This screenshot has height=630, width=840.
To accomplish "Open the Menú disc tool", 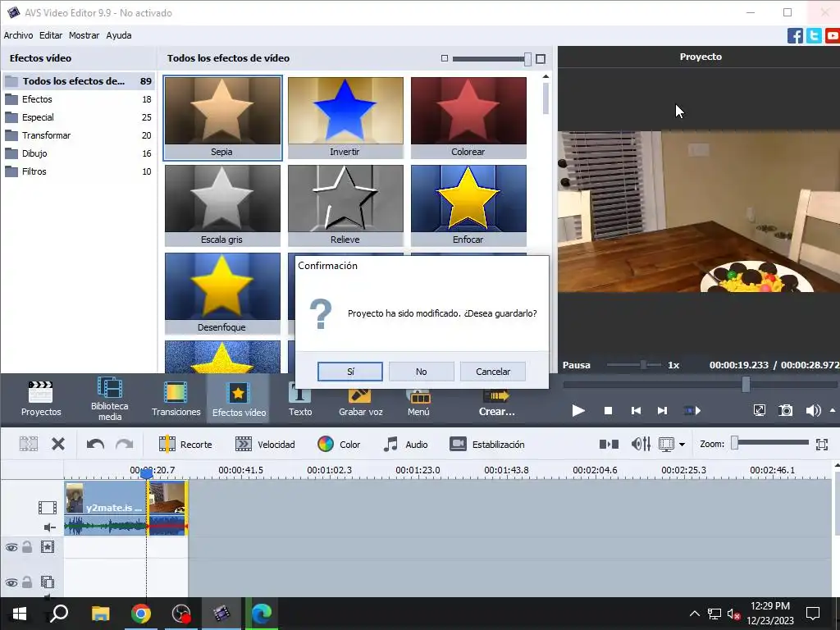I will 418,402.
